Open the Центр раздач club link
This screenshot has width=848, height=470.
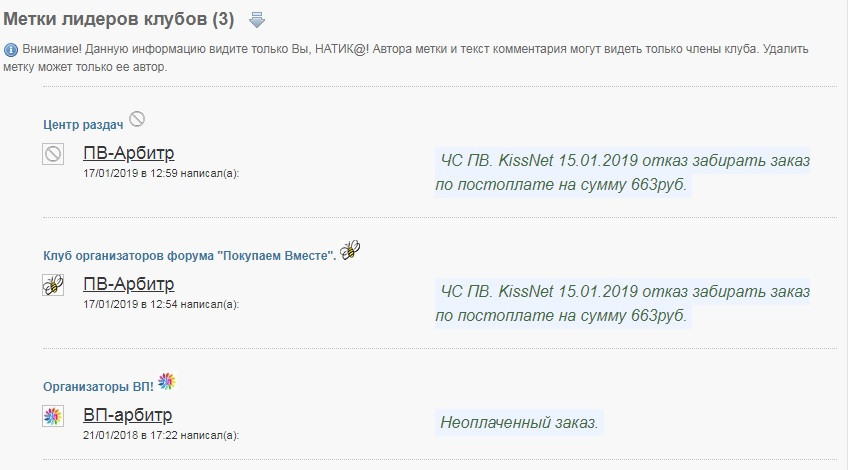pyautogui.click(x=83, y=125)
